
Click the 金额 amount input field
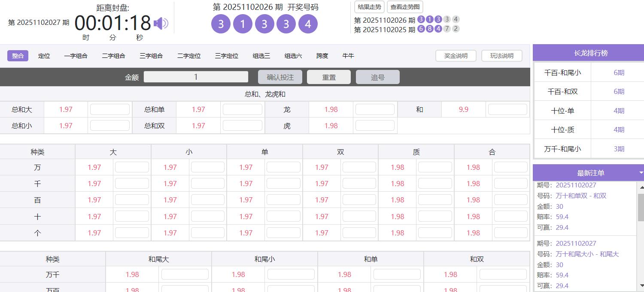click(196, 77)
